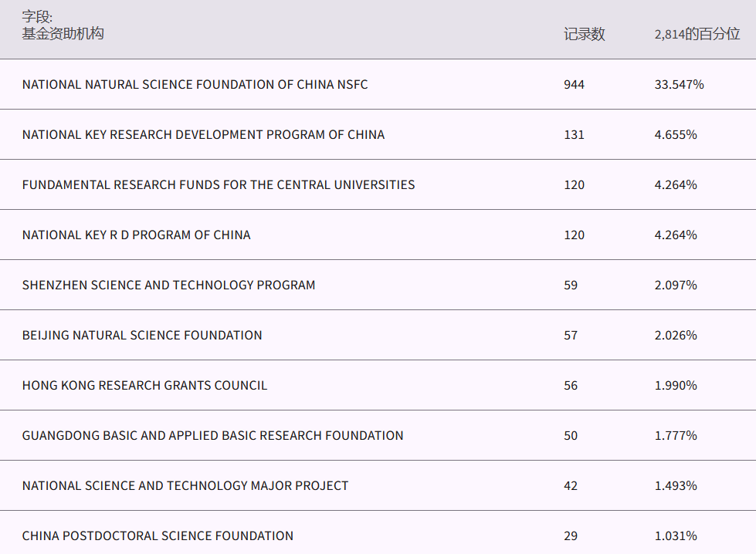756x554 pixels.
Task: Click the record count 944
Action: (574, 85)
